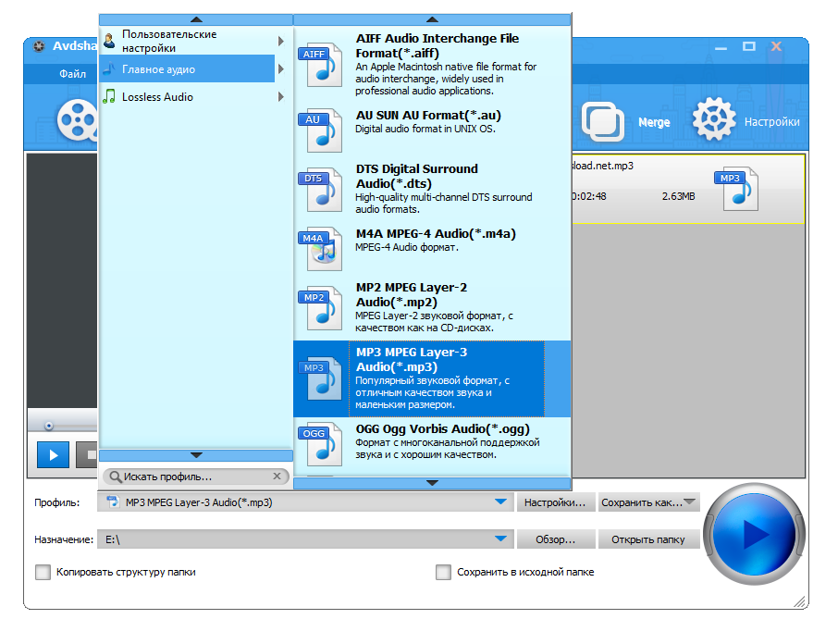
Task: Stop preview playback
Action: pyautogui.click(x=87, y=455)
